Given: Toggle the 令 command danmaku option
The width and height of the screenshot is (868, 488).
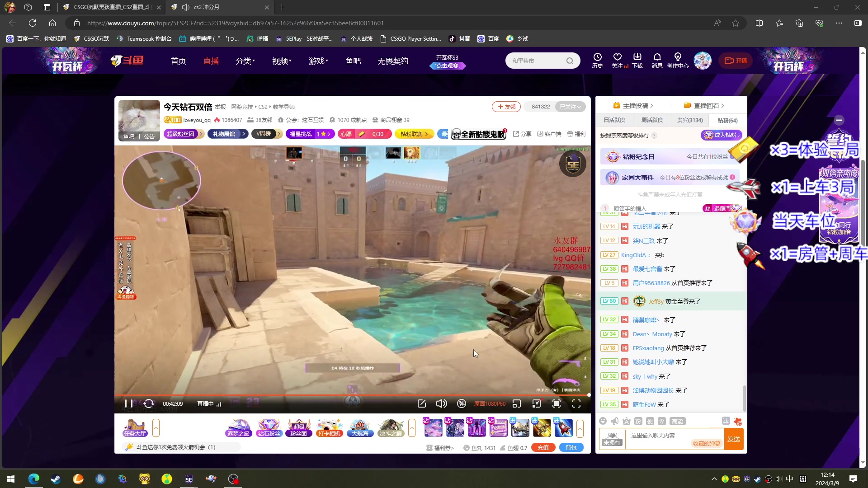Looking at the screenshot, I should click(x=661, y=421).
